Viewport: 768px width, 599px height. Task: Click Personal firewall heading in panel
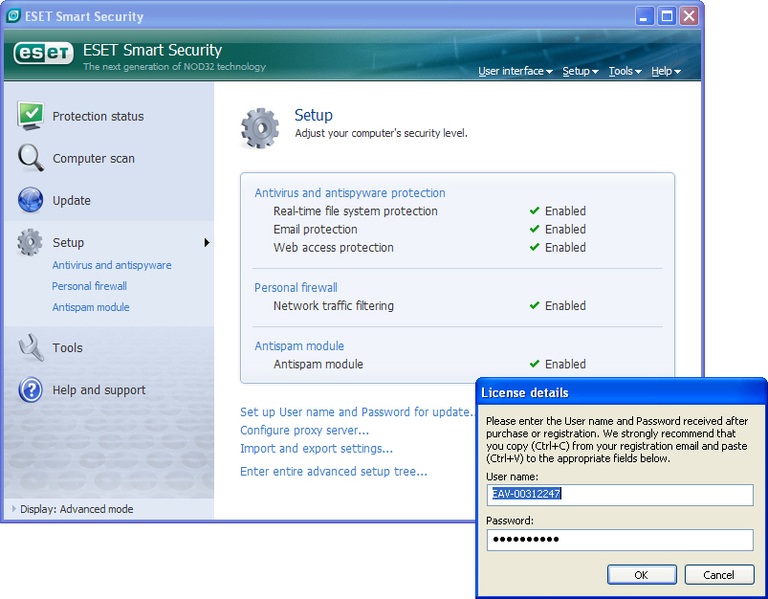[296, 288]
